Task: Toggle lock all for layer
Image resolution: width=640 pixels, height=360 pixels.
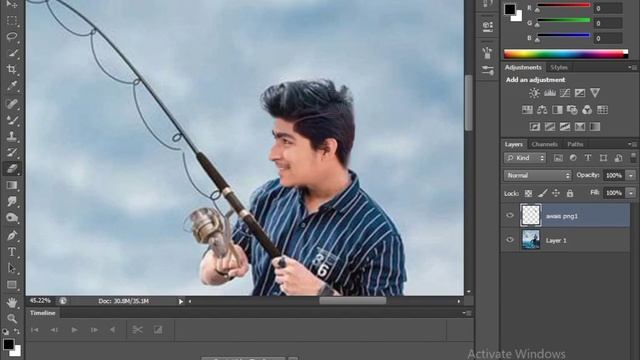Action: click(570, 193)
